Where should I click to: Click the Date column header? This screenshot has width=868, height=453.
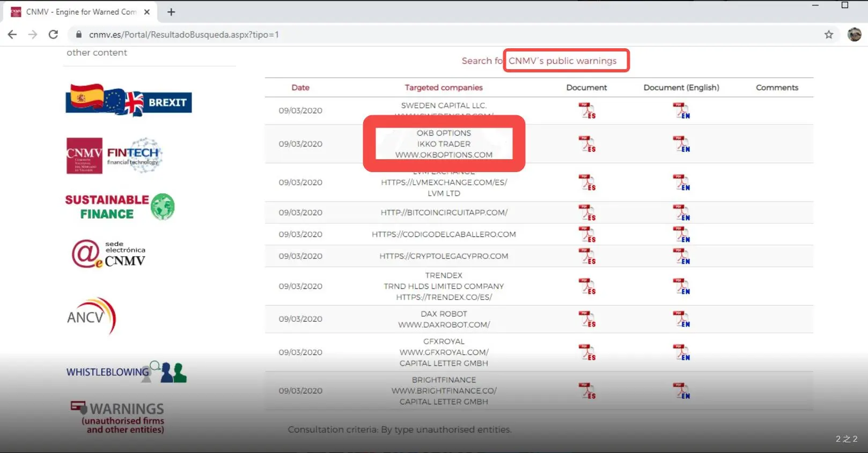pos(300,87)
